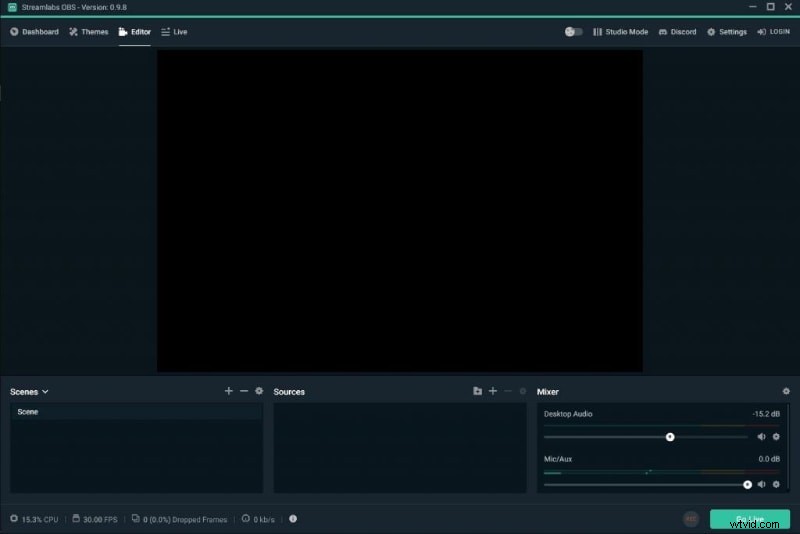Open the info icon in status bar

(x=293, y=519)
